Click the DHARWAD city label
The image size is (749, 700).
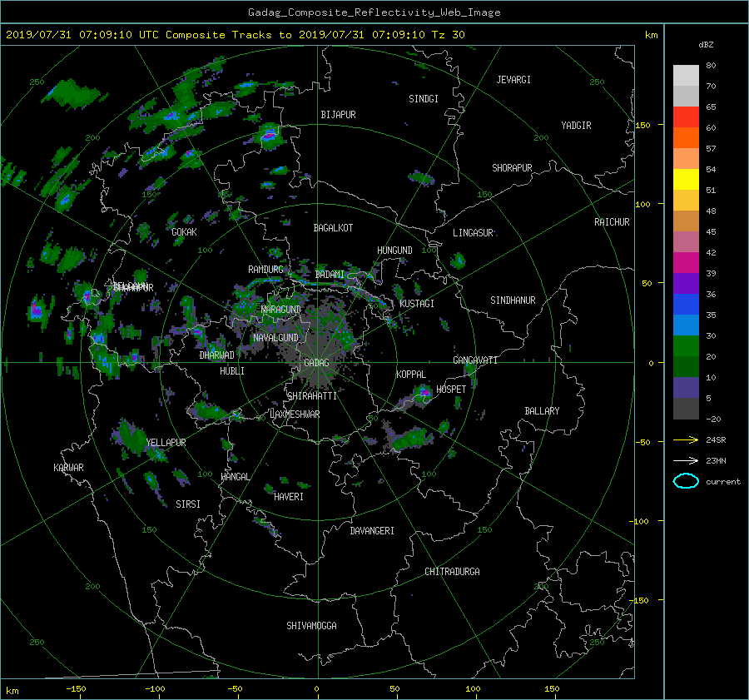pos(216,355)
